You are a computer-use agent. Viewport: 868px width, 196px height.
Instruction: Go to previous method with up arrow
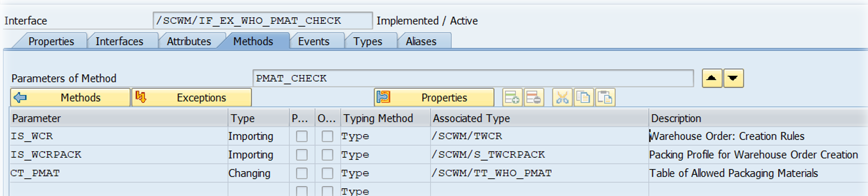[x=712, y=78]
